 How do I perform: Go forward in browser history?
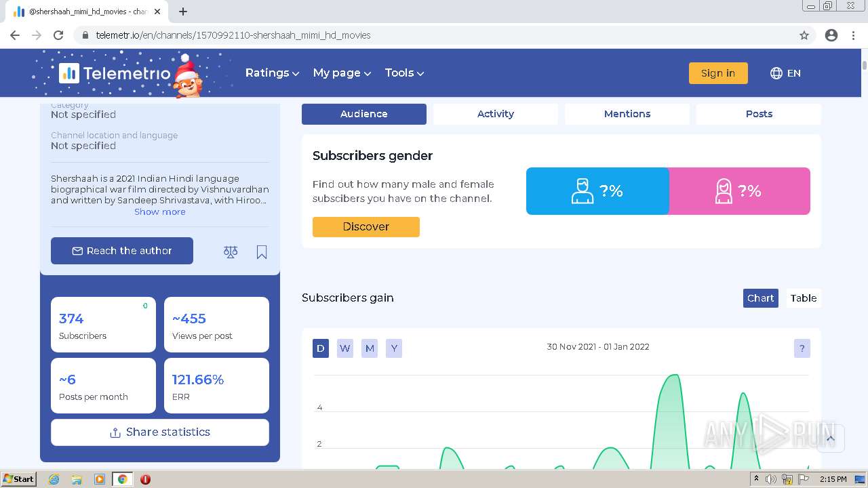tap(37, 35)
